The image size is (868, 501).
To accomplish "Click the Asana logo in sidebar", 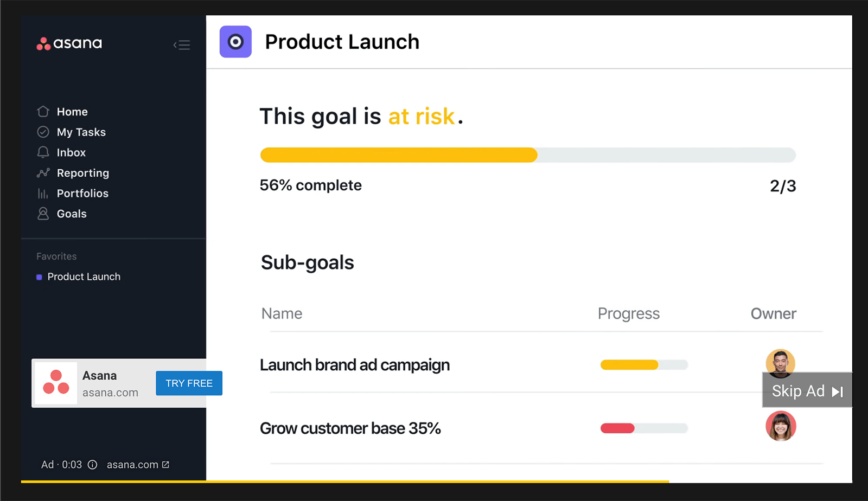I will (69, 43).
